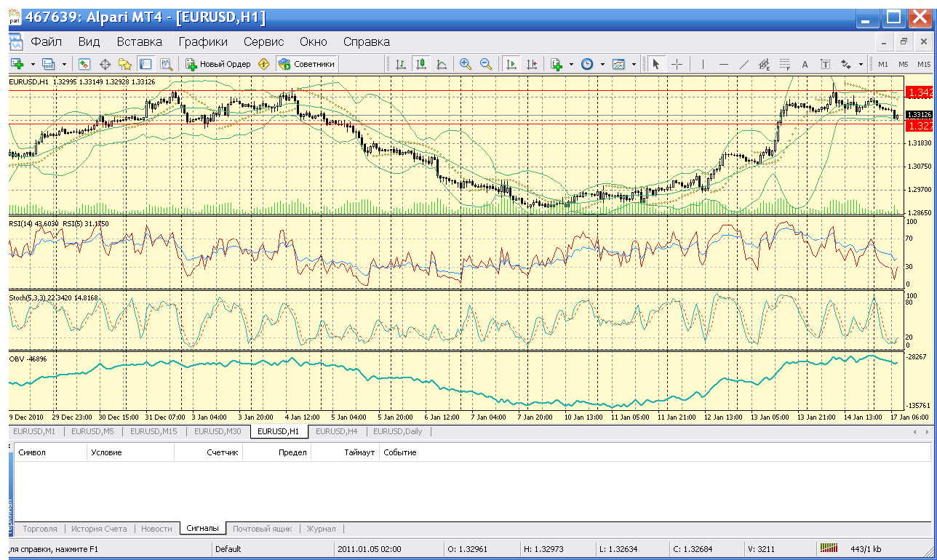The height and width of the screenshot is (560, 937).
Task: Switch to bar chart mode
Action: [401, 64]
